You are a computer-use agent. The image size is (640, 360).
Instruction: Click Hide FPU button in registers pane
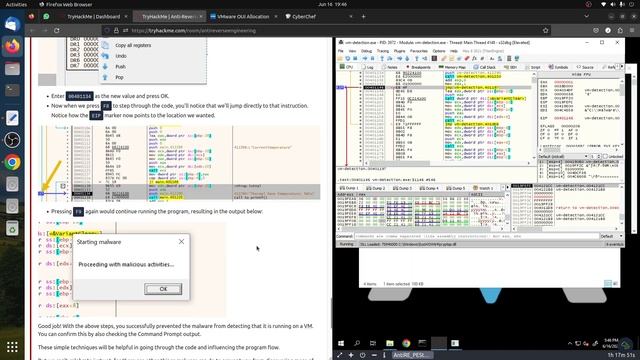[581, 75]
